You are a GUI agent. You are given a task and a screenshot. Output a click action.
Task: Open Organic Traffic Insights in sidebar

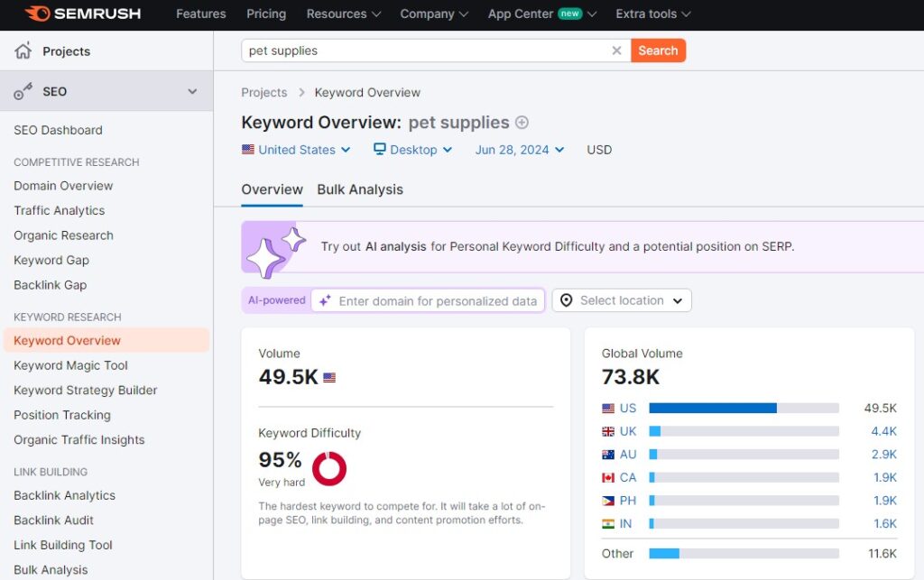pyautogui.click(x=79, y=440)
